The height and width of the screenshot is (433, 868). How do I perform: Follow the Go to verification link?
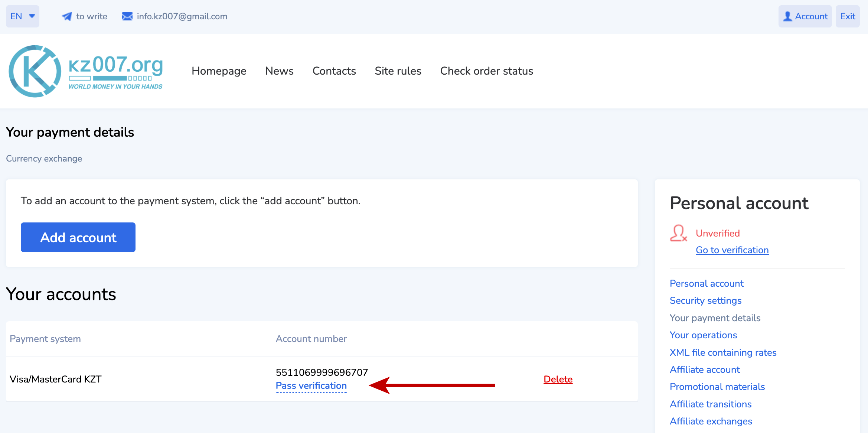click(732, 250)
